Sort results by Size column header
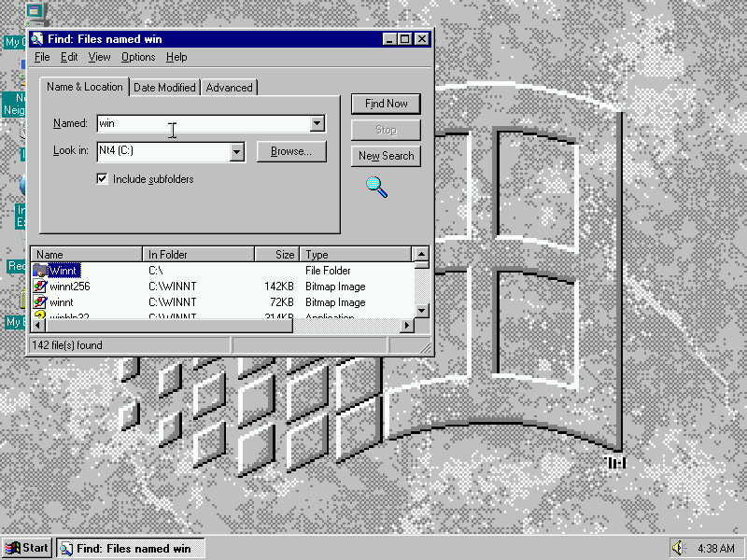 (277, 254)
